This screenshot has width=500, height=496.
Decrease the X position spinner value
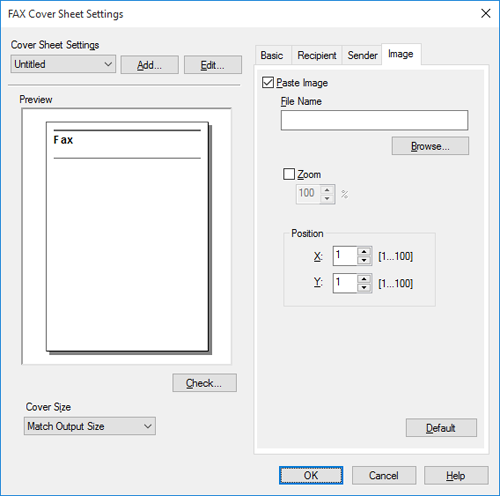[364, 260]
